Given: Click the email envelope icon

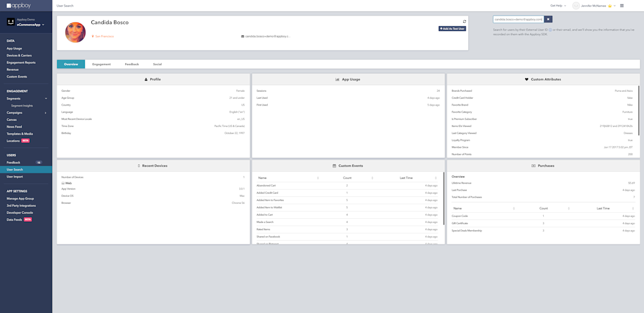Looking at the screenshot, I should click(243, 36).
